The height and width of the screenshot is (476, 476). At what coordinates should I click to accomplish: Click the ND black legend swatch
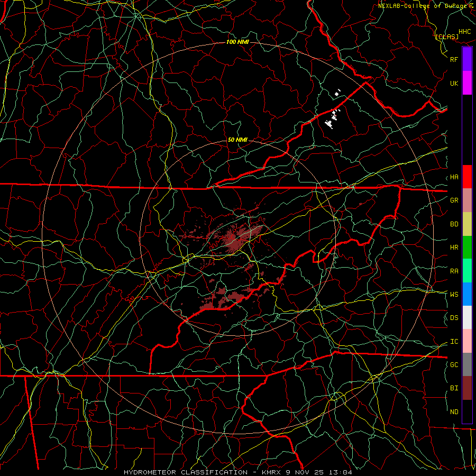pyautogui.click(x=467, y=411)
